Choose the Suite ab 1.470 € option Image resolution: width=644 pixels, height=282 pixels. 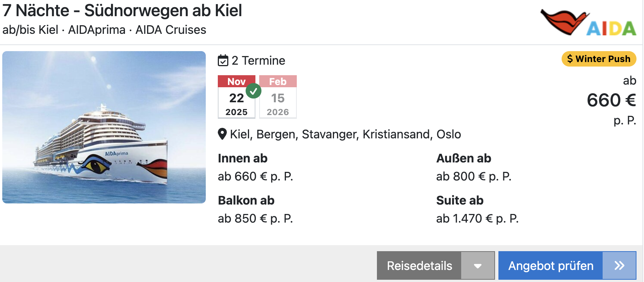tap(477, 209)
